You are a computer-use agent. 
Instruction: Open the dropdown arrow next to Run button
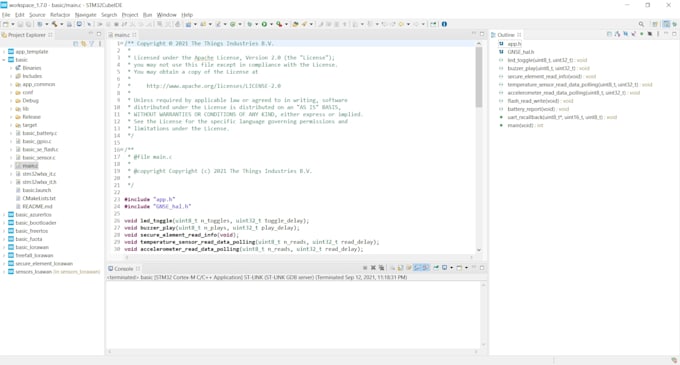271,24
